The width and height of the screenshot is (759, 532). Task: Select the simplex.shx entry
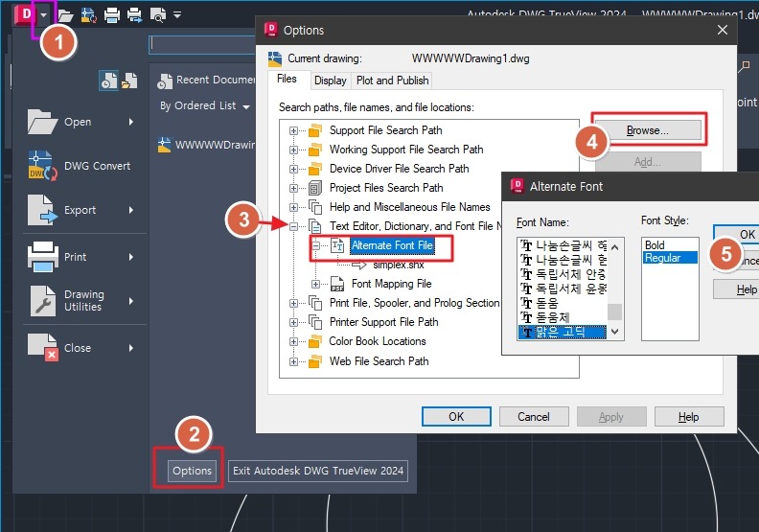pyautogui.click(x=399, y=265)
